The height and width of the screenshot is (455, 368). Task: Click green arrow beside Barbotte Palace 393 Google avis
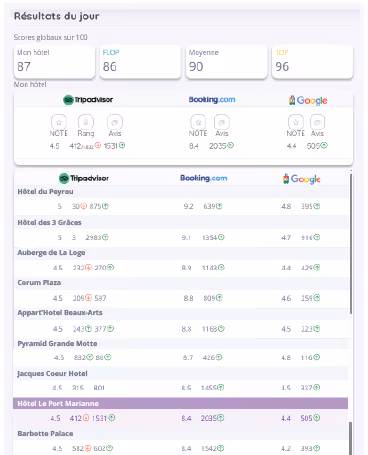point(317,448)
